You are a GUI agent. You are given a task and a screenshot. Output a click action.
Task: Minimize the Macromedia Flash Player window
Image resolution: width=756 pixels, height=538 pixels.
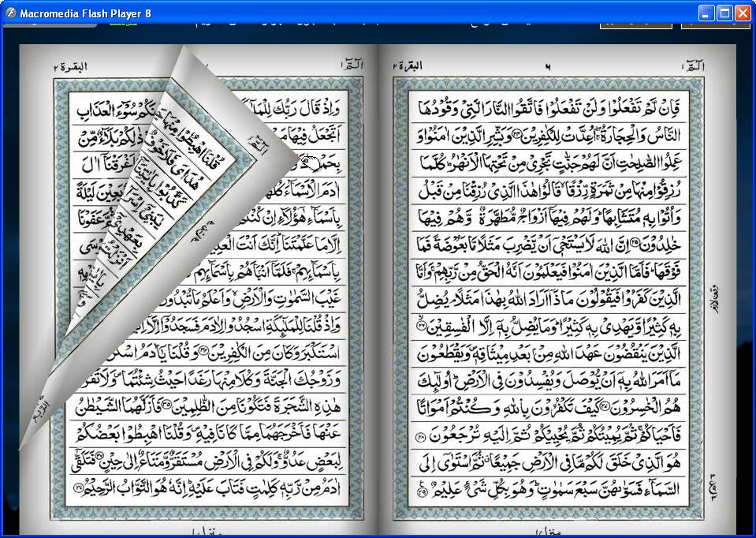(x=706, y=13)
